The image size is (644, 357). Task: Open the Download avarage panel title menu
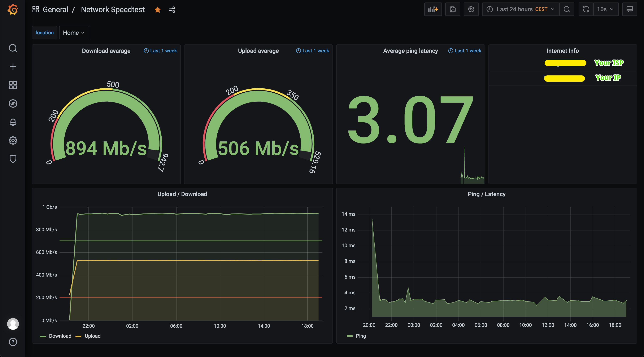tap(106, 51)
